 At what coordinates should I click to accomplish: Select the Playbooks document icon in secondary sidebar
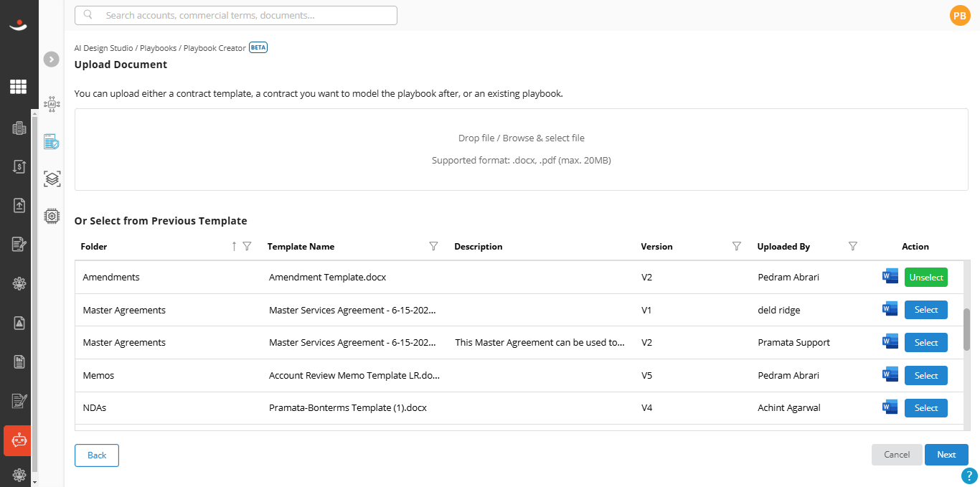(52, 141)
